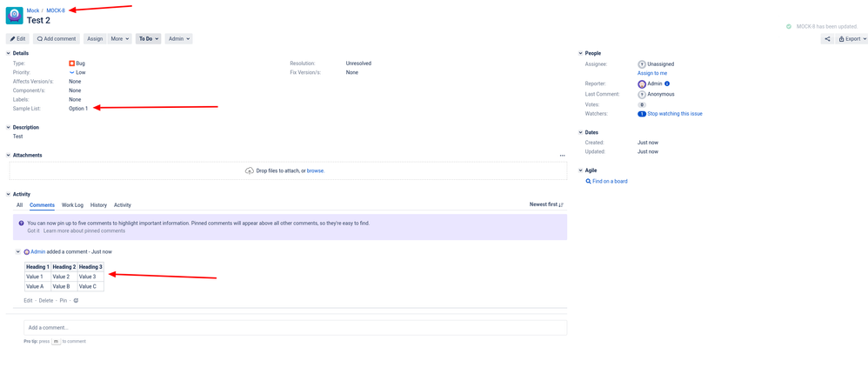868x374 pixels.
Task: Click the Pin link under the comment
Action: click(x=63, y=300)
